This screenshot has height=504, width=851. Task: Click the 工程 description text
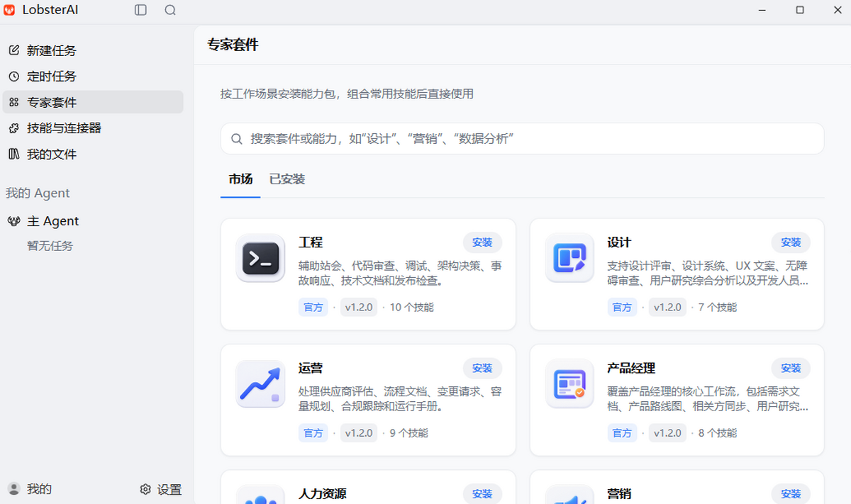point(401,274)
